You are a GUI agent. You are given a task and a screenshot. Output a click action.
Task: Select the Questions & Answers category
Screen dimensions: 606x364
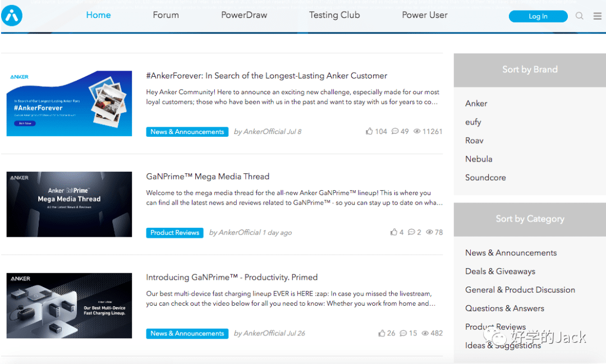(x=505, y=308)
